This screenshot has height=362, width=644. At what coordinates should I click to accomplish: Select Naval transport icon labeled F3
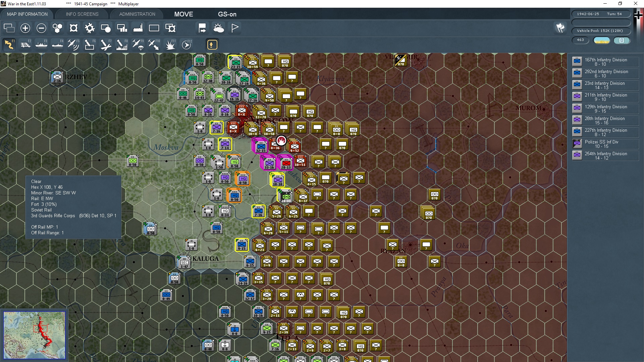coord(41,45)
